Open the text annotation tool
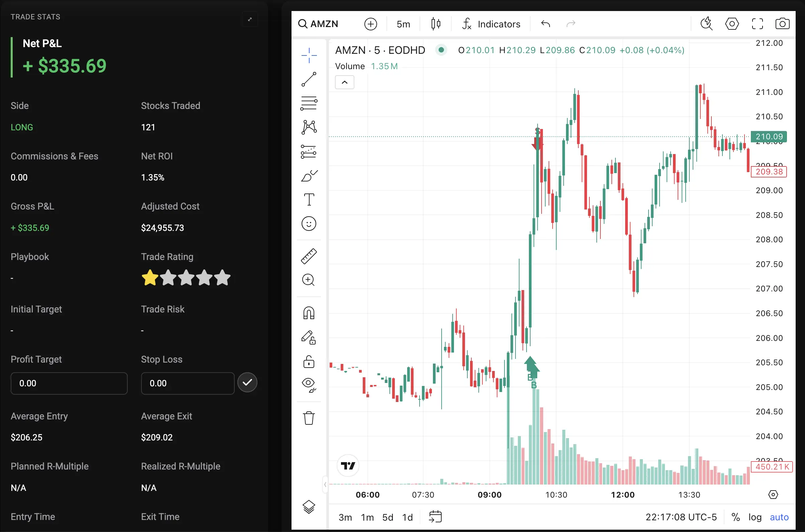 309,200
